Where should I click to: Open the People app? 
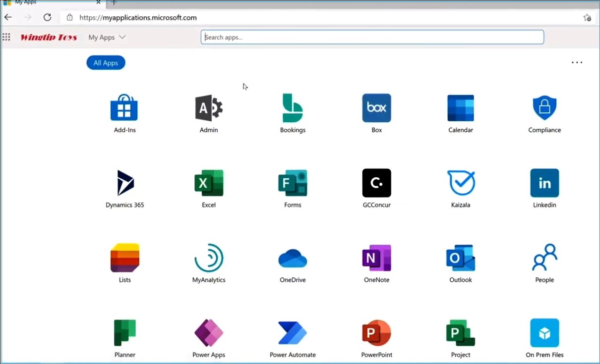544,263
